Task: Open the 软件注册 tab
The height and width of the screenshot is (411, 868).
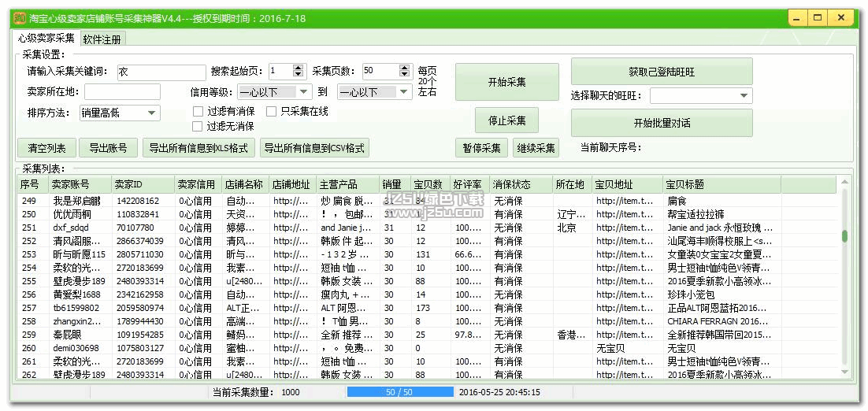Action: coord(103,39)
